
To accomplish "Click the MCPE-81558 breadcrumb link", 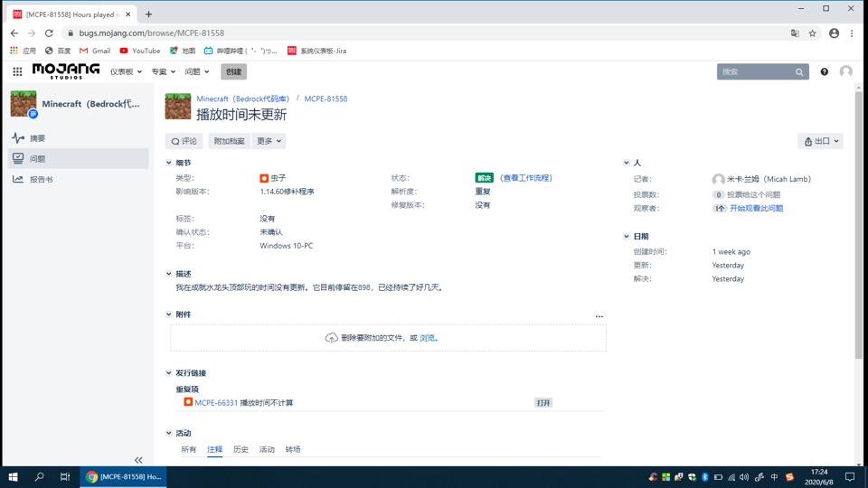I will click(x=325, y=99).
